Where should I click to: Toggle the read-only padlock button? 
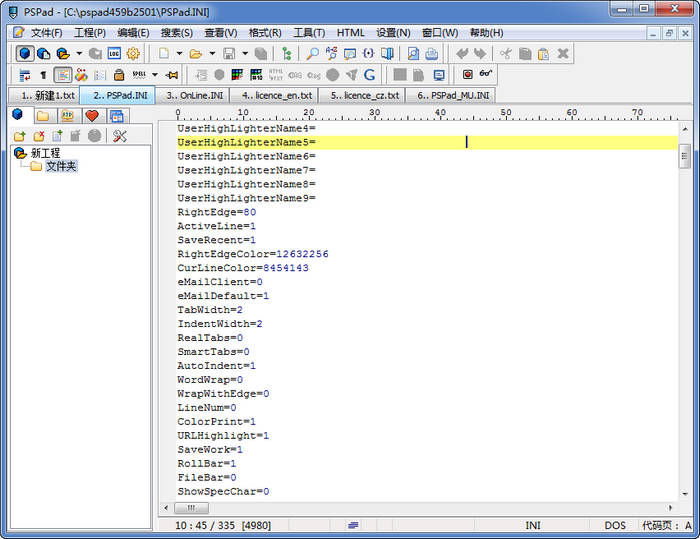pyautogui.click(x=119, y=75)
